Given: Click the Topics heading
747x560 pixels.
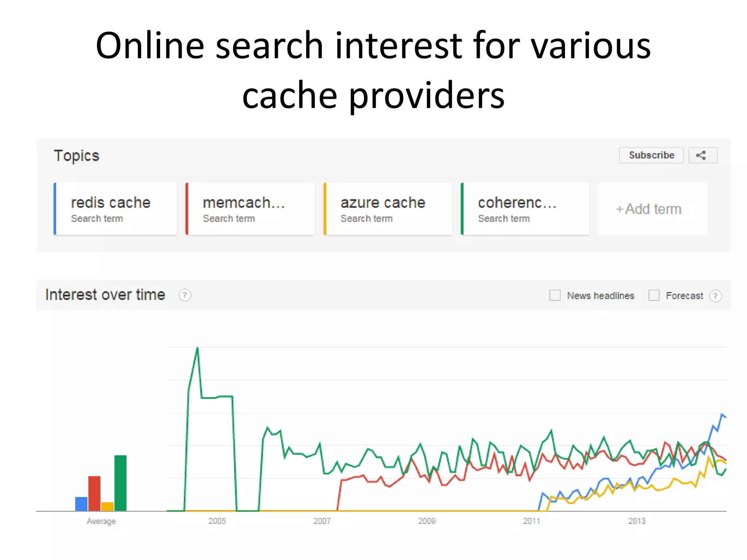Looking at the screenshot, I should (77, 156).
